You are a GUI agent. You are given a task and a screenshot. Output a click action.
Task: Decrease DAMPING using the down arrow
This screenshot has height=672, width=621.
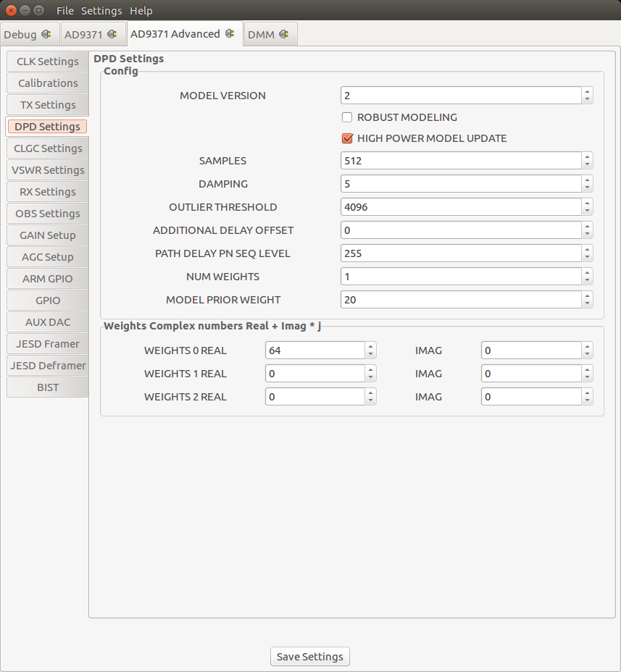pos(587,188)
